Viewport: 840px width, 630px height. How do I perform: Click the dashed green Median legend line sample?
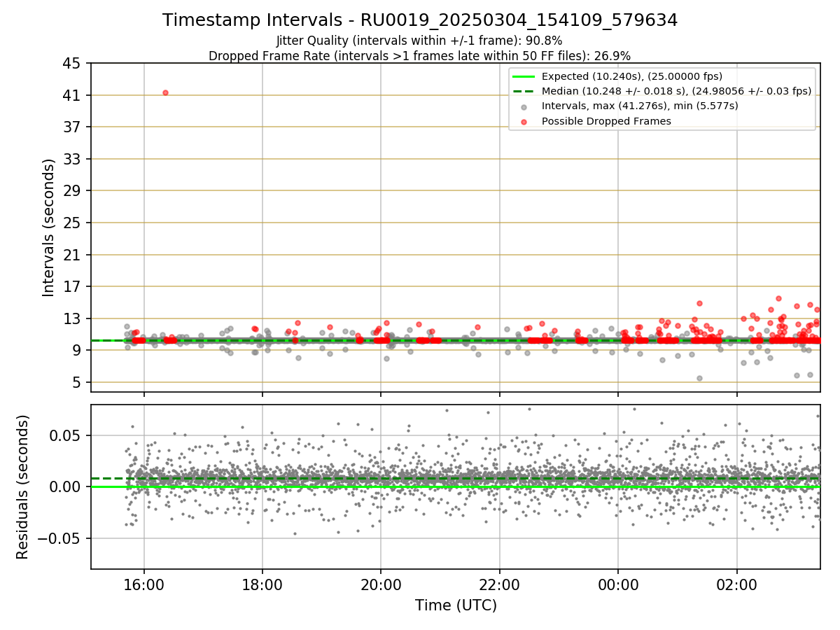coord(524,92)
